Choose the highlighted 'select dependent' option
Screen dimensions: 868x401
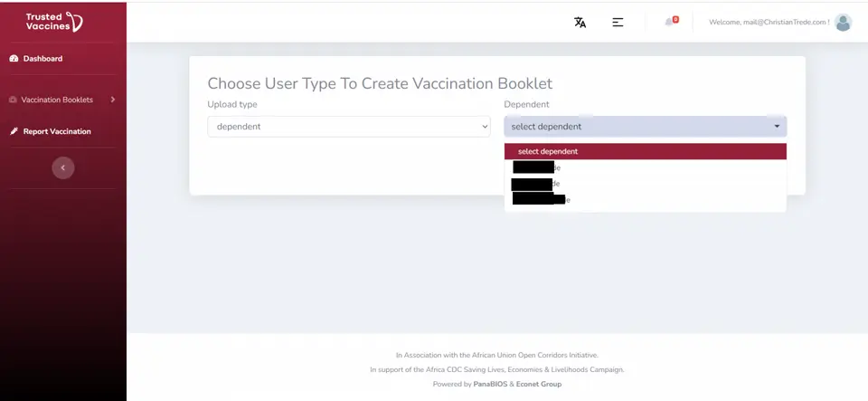pos(646,151)
